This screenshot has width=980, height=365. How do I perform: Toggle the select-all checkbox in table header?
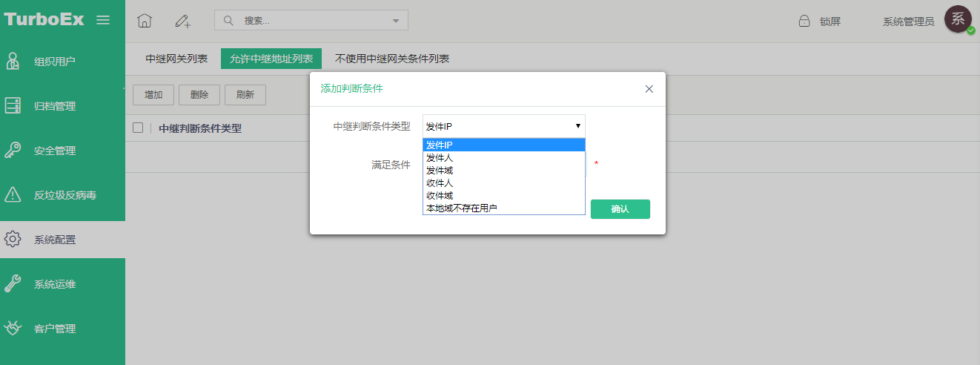pos(138,128)
